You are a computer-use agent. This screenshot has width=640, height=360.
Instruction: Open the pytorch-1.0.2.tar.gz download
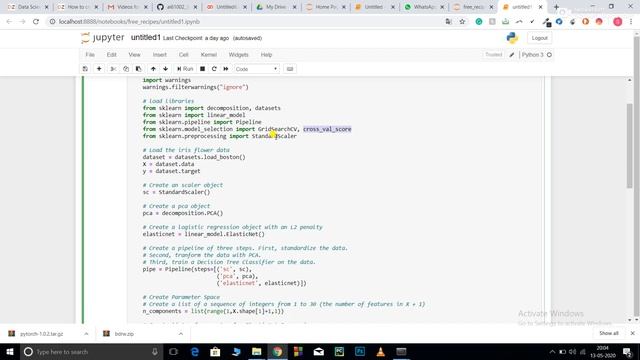tap(41, 334)
